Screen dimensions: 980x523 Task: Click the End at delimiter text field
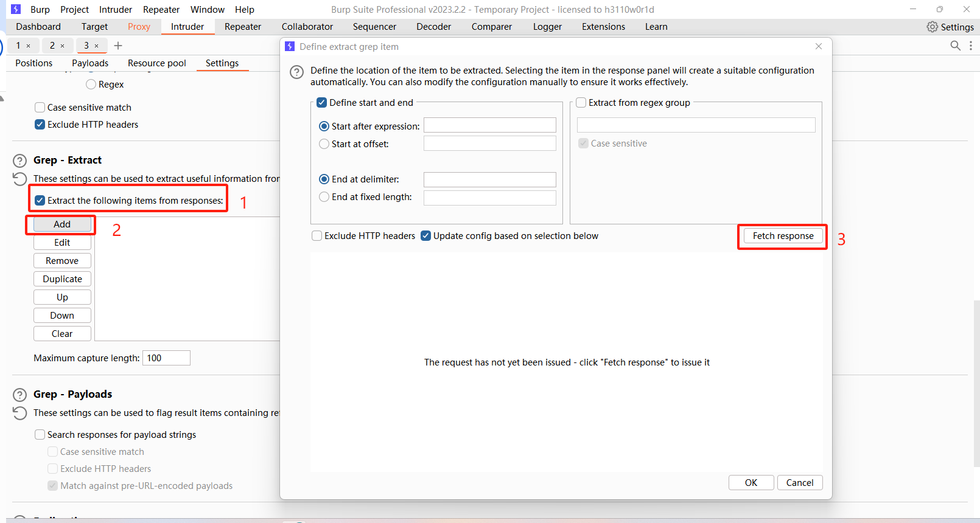(490, 180)
